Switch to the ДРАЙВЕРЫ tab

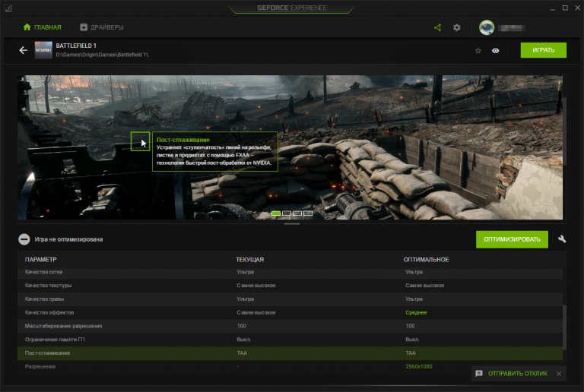point(102,27)
